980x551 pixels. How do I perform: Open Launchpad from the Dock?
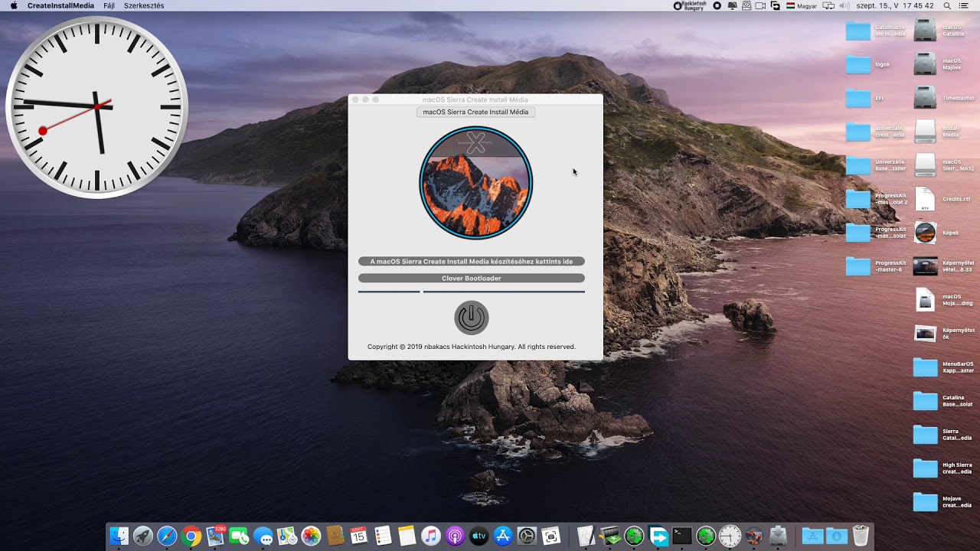[142, 536]
